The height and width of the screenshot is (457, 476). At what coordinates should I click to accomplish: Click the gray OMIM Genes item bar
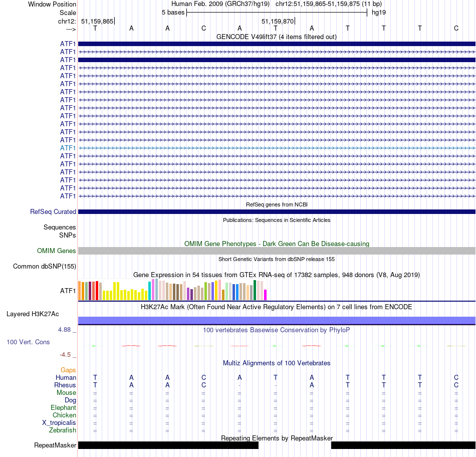tap(277, 251)
